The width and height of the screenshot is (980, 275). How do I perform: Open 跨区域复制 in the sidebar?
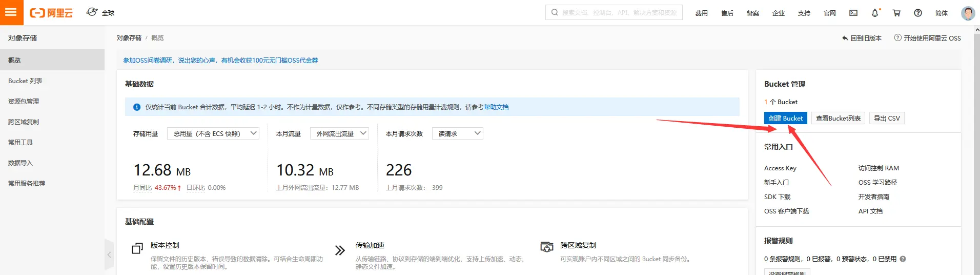[x=52, y=122]
